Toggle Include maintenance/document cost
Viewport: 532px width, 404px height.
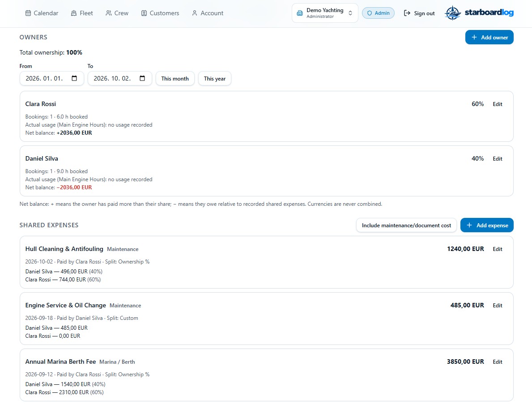[x=406, y=225]
